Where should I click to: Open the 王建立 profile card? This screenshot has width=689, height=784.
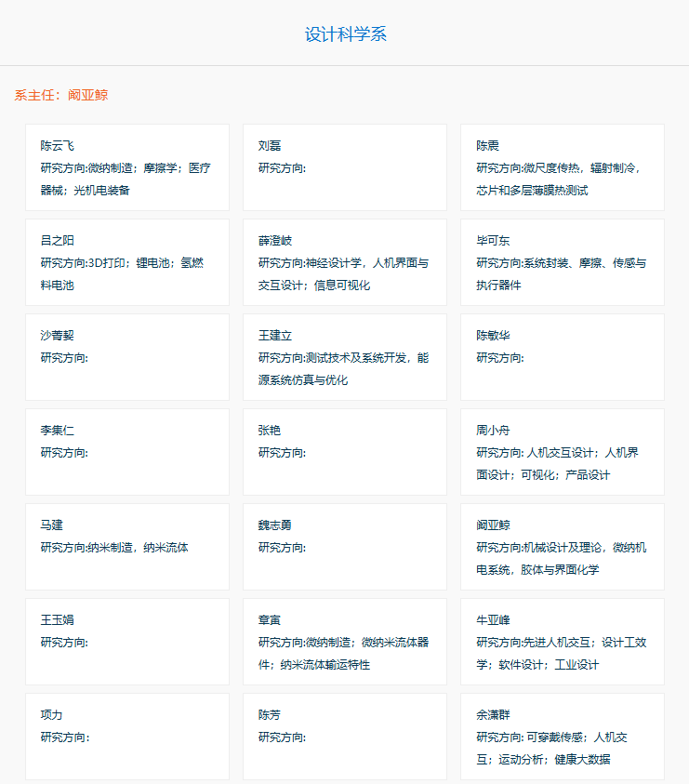point(345,357)
